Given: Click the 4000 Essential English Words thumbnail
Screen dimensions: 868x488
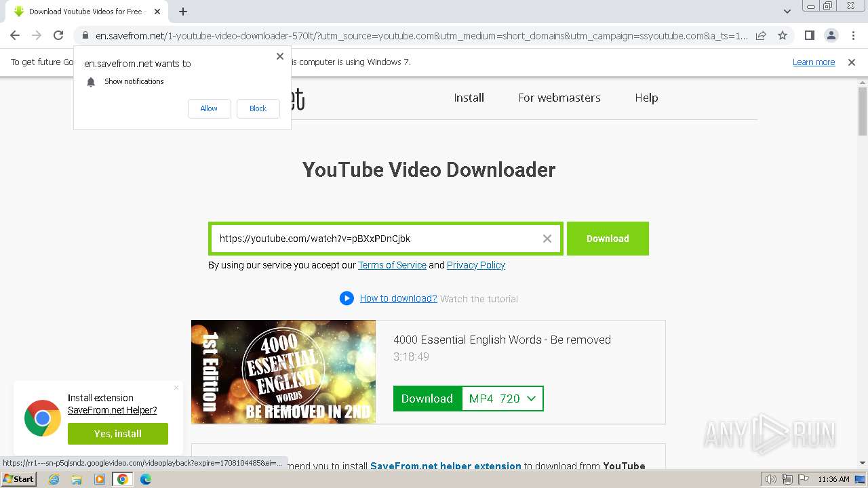Looking at the screenshot, I should (x=283, y=372).
